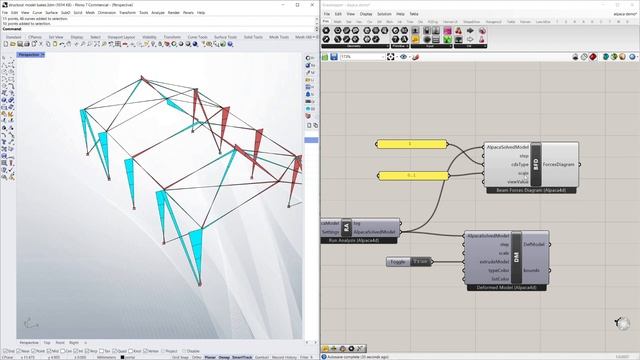This screenshot has height=360, width=640.
Task: Click Grasshopper open file green icon
Action: coord(325,57)
